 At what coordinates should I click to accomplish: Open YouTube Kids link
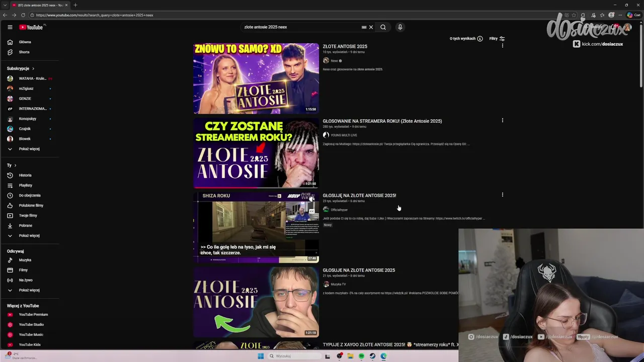(30, 345)
